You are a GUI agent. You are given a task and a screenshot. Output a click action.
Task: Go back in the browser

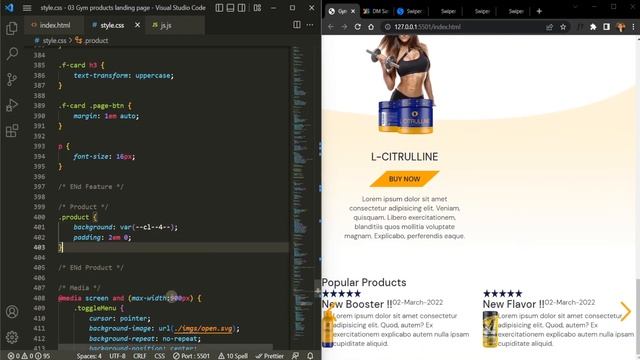331,27
